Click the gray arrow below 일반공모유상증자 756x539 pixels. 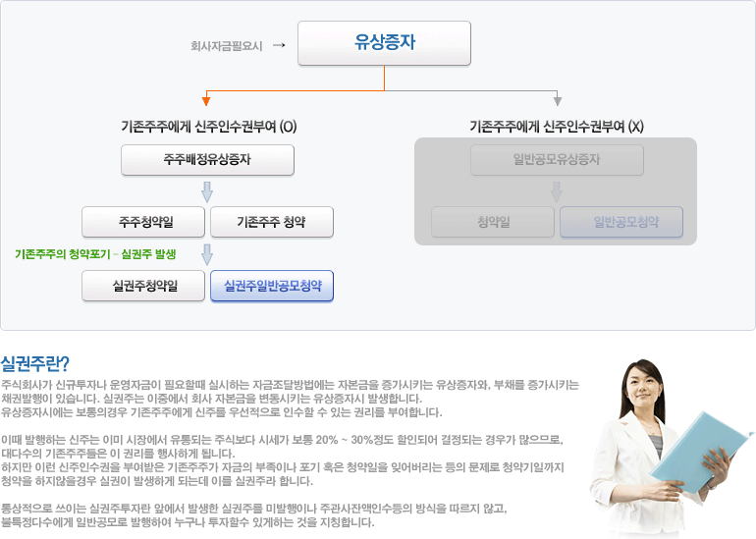(557, 190)
